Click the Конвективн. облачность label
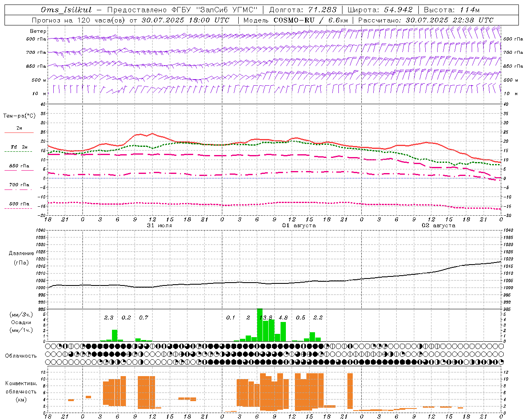The width and height of the screenshot is (525, 420). tap(21, 388)
